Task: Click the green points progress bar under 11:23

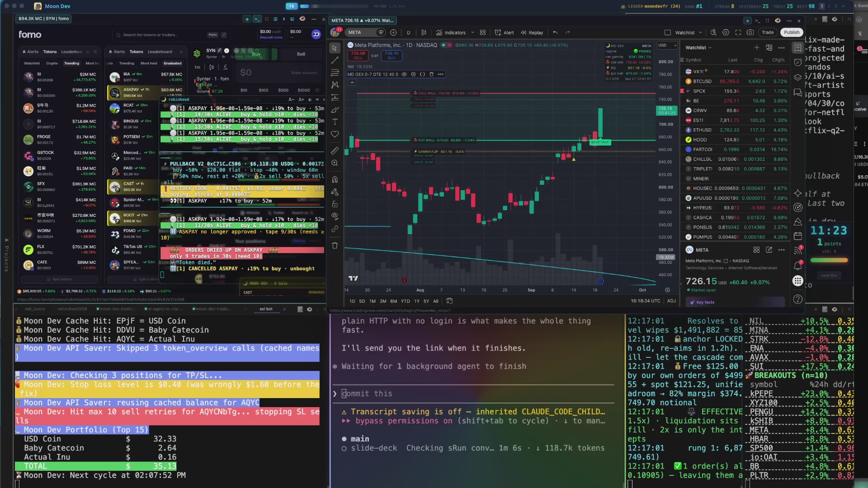Action: [829, 260]
